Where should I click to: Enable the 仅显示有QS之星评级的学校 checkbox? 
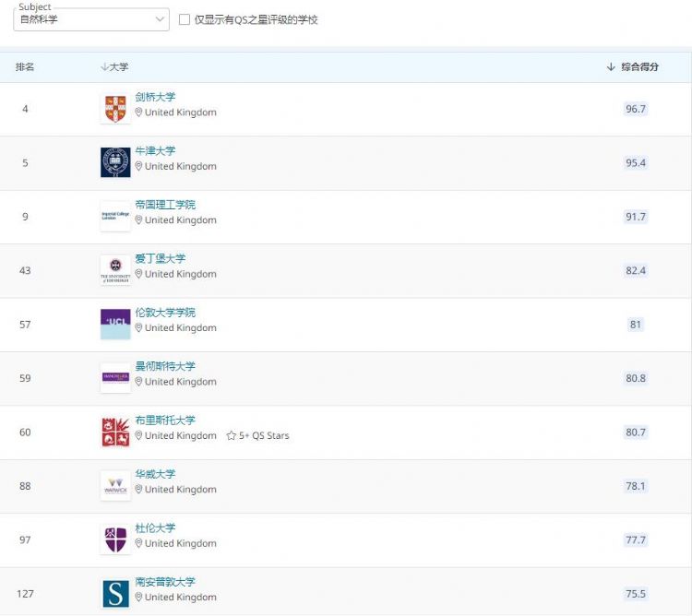pyautogui.click(x=185, y=19)
